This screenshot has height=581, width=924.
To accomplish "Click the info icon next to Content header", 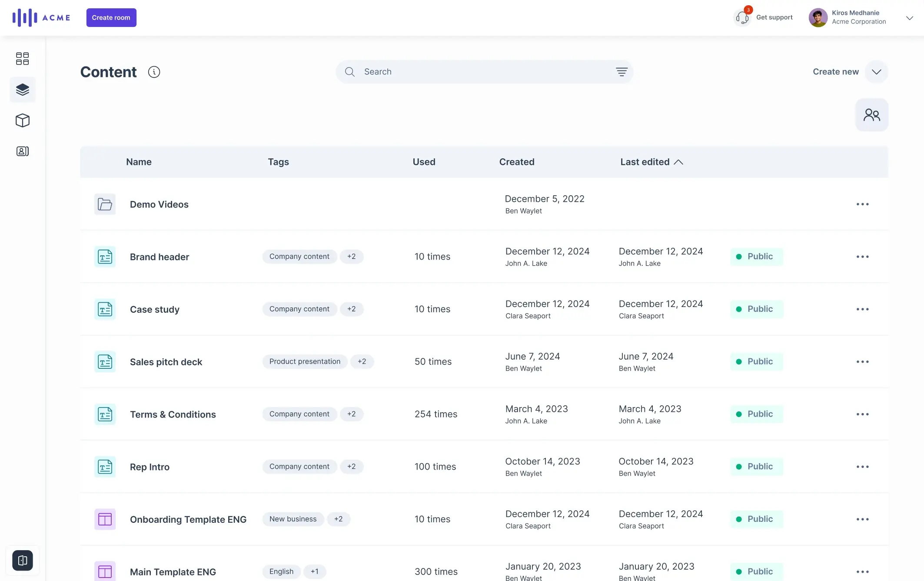I will click(153, 72).
